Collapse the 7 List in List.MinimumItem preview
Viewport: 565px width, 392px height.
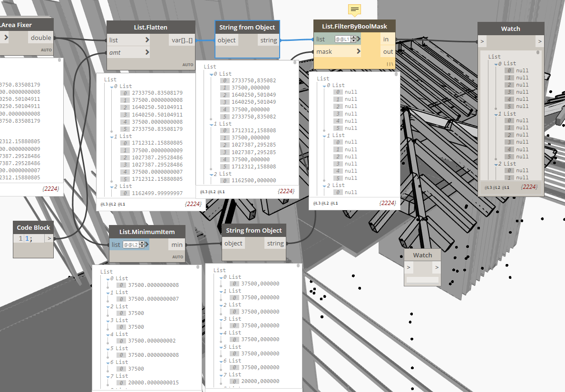click(x=108, y=376)
